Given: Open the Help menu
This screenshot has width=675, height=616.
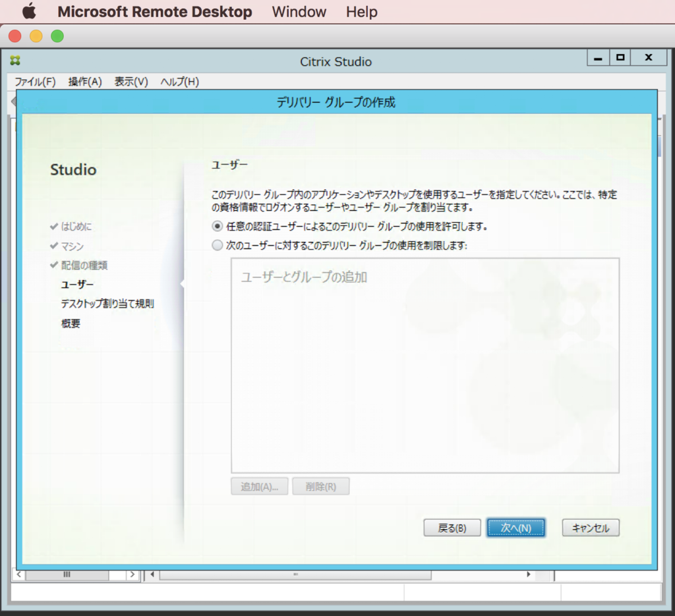Looking at the screenshot, I should (362, 12).
